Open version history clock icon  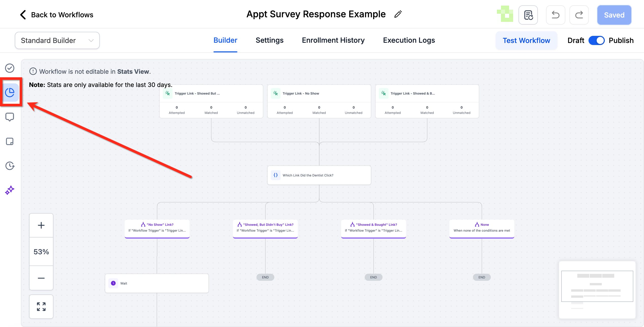click(x=10, y=166)
